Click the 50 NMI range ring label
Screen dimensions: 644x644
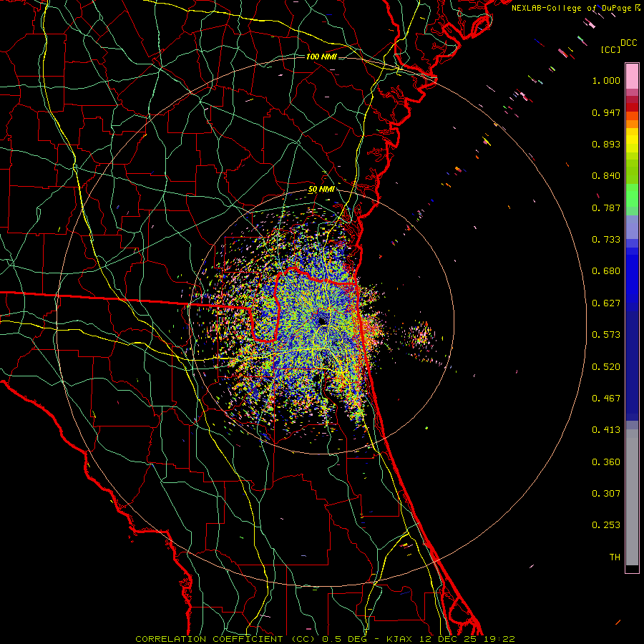[x=321, y=190]
